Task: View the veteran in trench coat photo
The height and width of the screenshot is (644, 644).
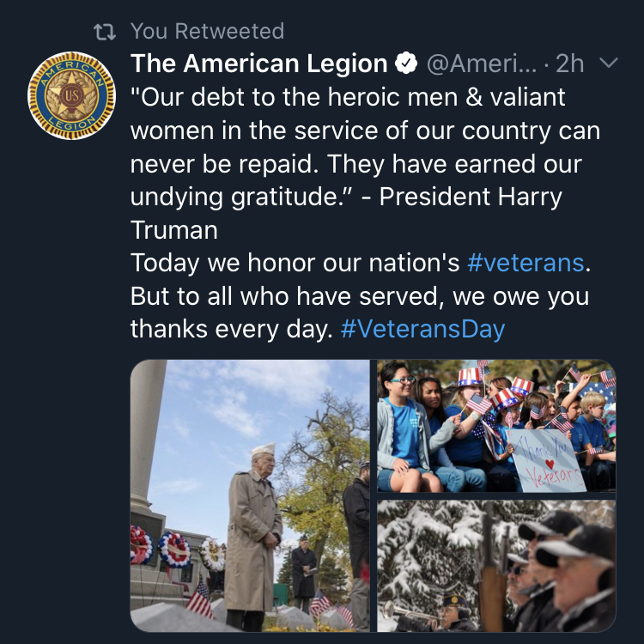Action: pyautogui.click(x=250, y=495)
